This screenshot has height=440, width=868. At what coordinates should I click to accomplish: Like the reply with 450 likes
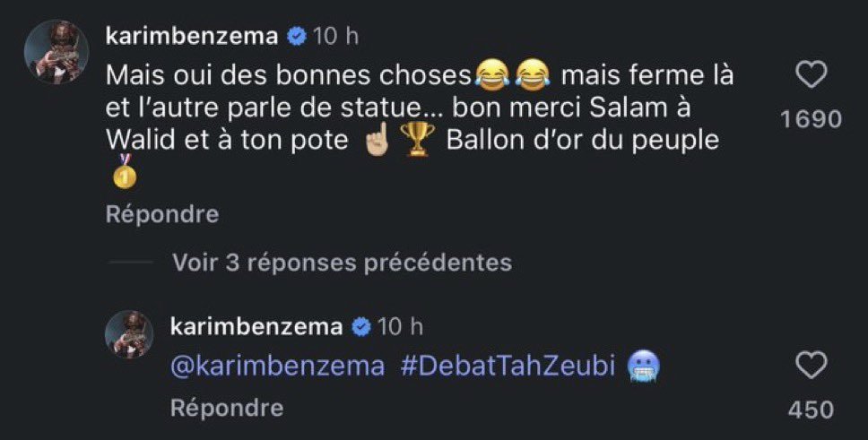[x=811, y=367]
